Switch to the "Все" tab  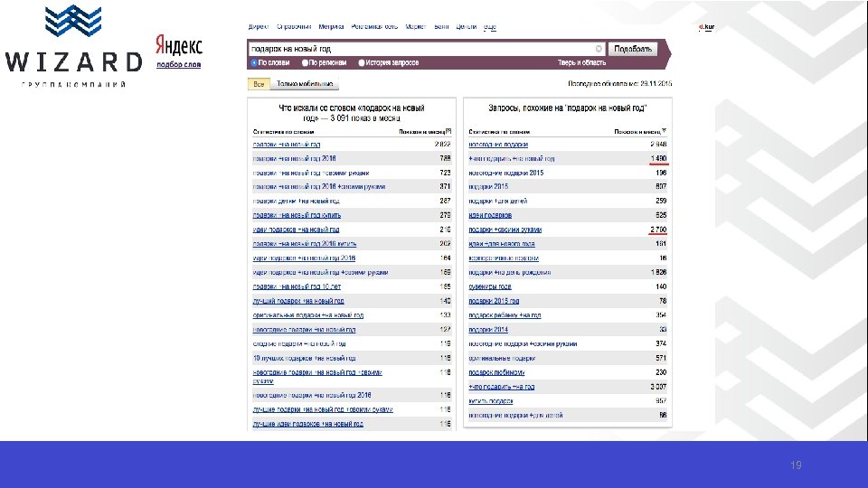259,84
